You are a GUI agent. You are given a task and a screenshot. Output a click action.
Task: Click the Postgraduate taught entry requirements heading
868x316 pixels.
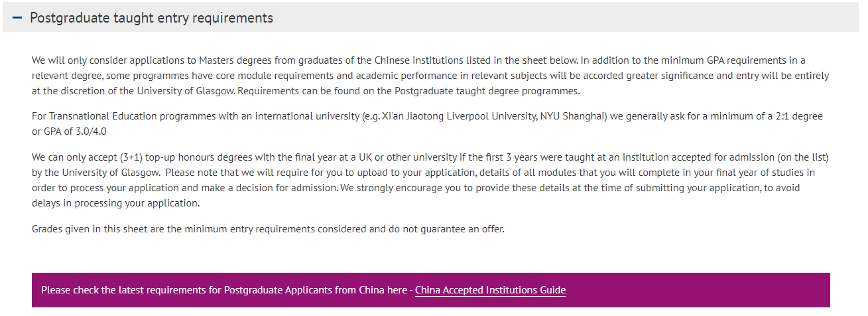tap(151, 18)
